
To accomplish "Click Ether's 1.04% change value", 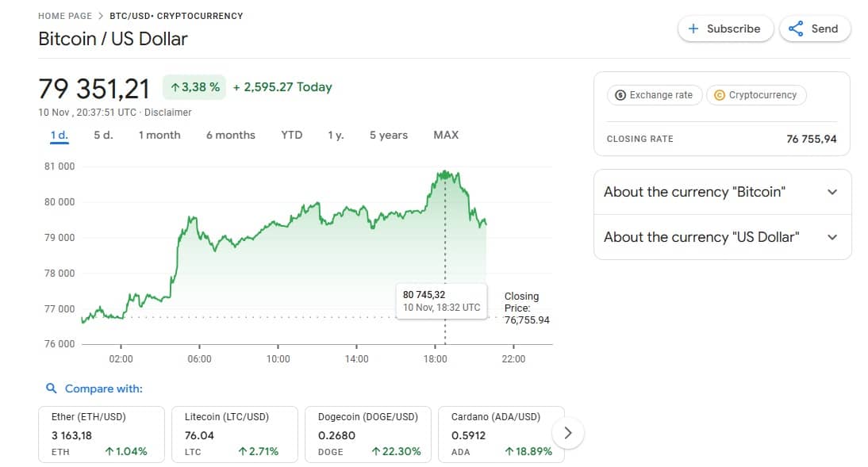I will click(x=126, y=451).
